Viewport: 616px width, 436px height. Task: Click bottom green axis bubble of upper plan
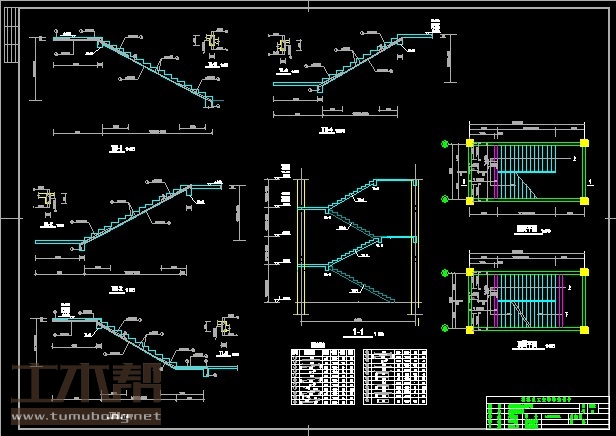(x=442, y=200)
